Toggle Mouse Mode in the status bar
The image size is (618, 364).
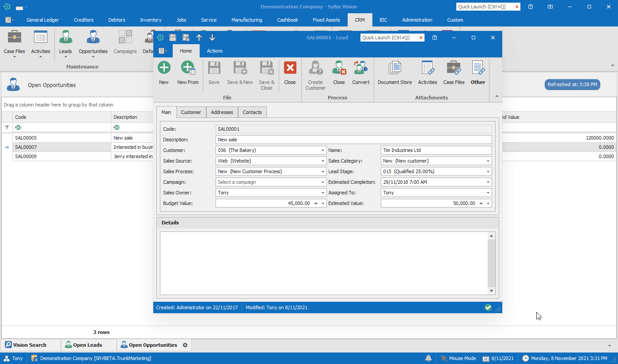click(458, 358)
